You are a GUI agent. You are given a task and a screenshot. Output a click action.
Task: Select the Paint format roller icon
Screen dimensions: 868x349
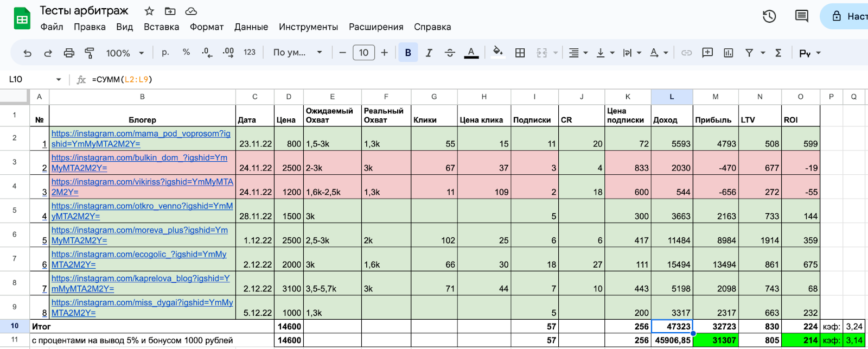[90, 53]
